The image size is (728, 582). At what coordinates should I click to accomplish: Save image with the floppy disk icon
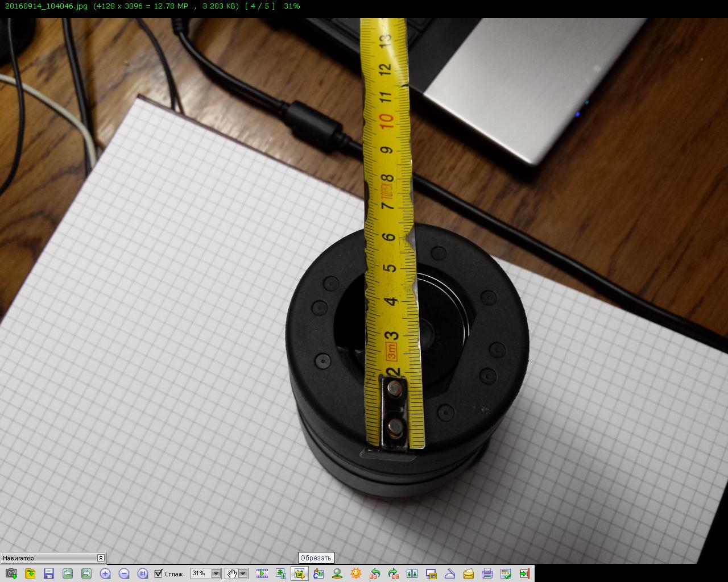49,573
